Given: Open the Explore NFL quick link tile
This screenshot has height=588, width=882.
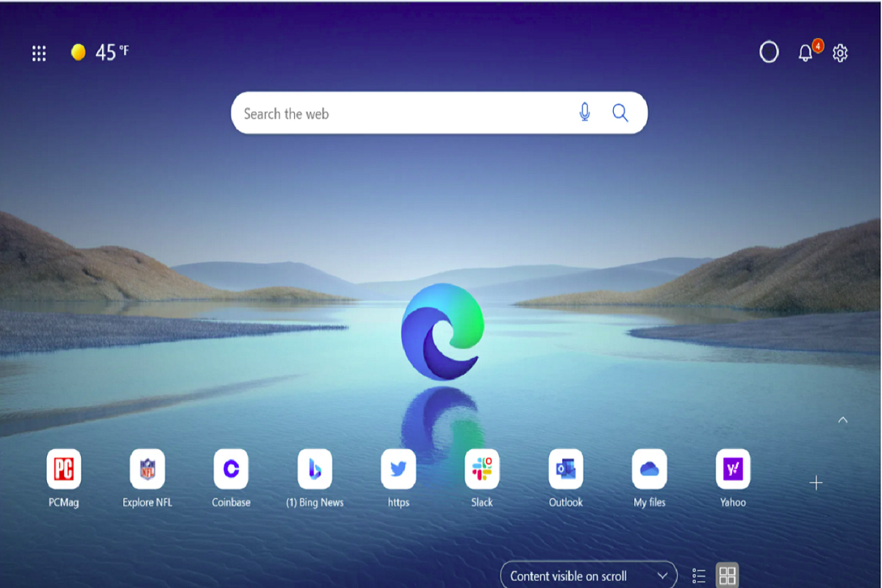Looking at the screenshot, I should tap(148, 469).
